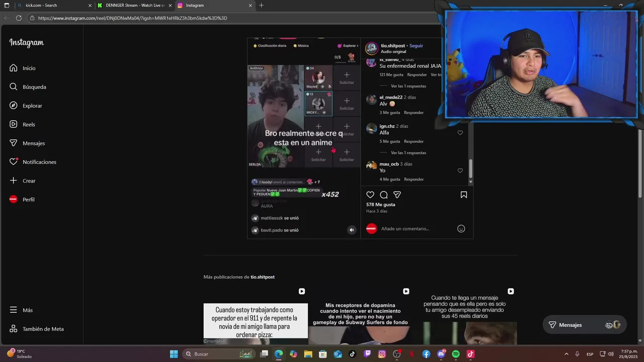Close the kick.com Search tab
644x362 pixels.
[x=90, y=6]
